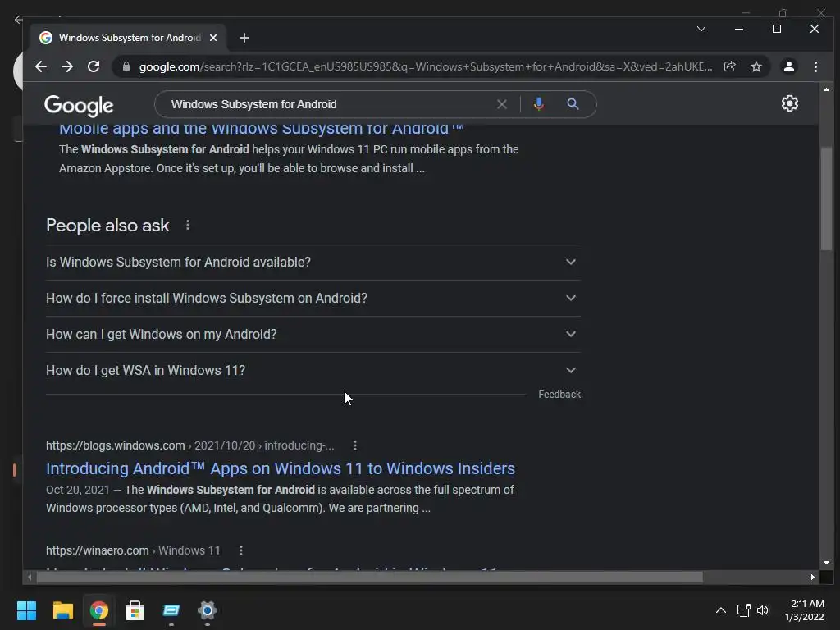Image resolution: width=840 pixels, height=630 pixels.
Task: Click the Chrome icon in the taskbar
Action: (98, 610)
